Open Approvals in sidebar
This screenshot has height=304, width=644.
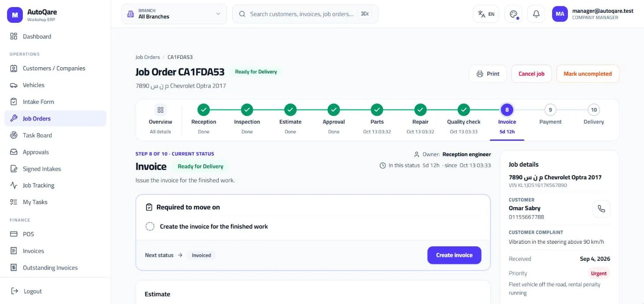(55, 152)
